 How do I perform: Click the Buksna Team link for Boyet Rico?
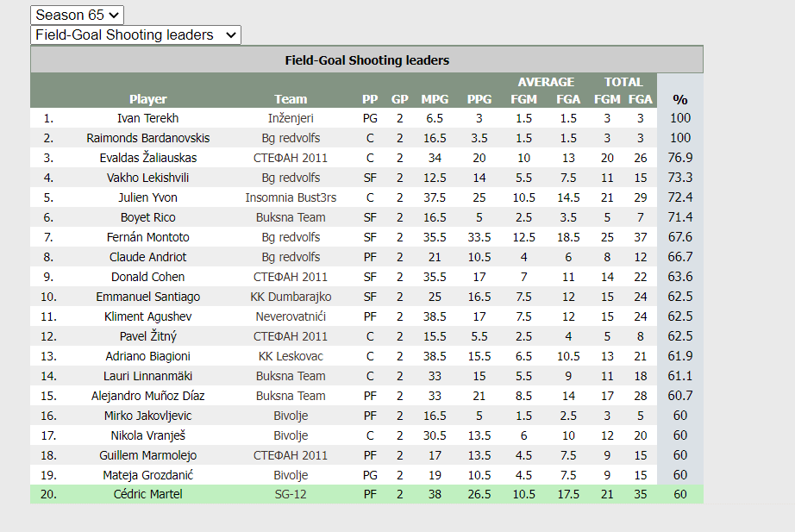291,217
